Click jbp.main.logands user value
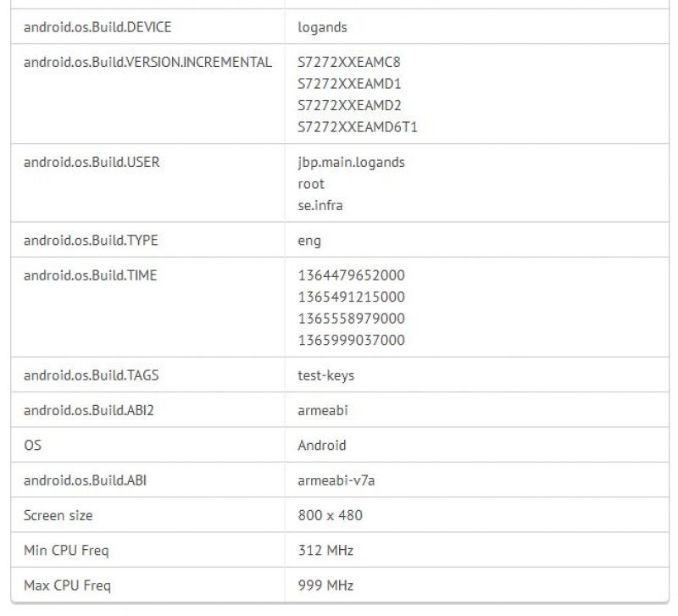This screenshot has height=616, width=678. pyautogui.click(x=351, y=163)
